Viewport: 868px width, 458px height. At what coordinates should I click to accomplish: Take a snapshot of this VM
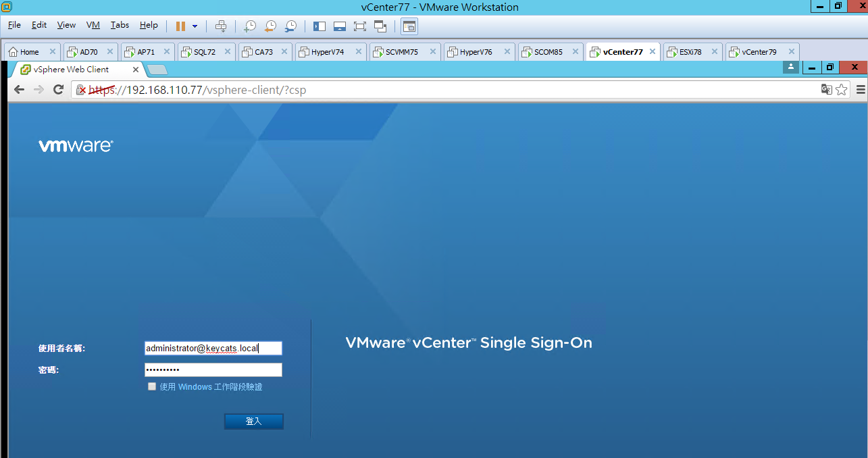click(x=250, y=26)
